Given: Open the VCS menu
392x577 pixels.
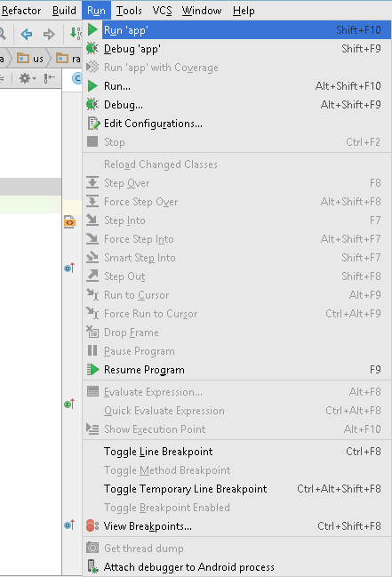Looking at the screenshot, I should (x=162, y=11).
